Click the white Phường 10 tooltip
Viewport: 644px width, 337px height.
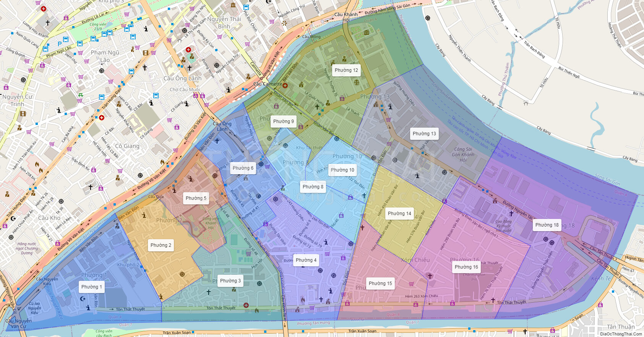[342, 170]
